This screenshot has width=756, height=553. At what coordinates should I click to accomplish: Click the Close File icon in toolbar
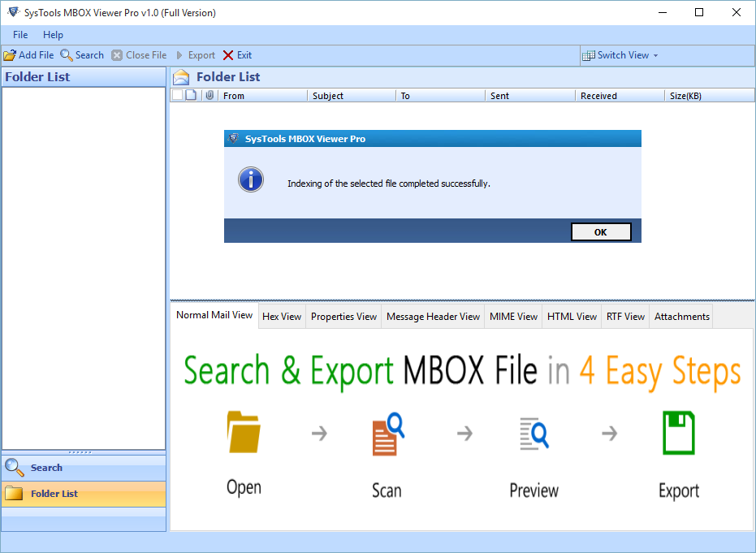click(x=117, y=55)
